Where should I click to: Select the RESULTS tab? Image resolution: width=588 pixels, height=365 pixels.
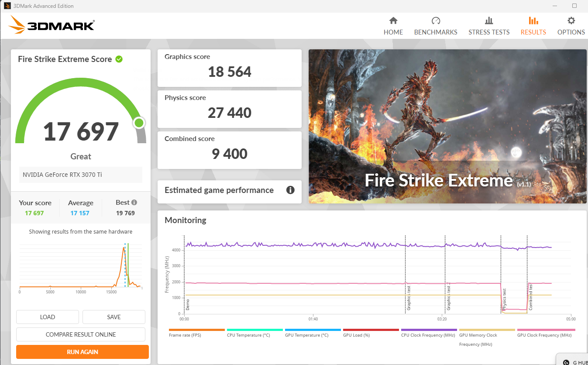533,26
